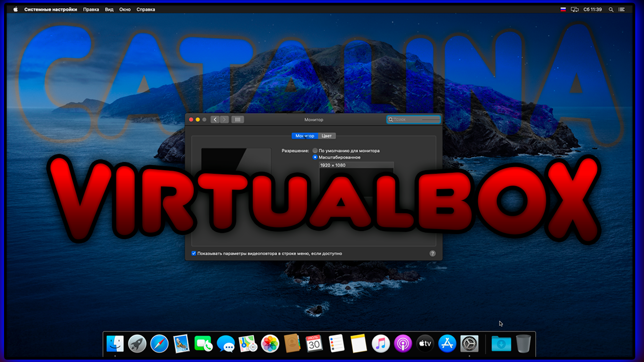Open Calendar showing 30 in dock
Image resolution: width=644 pixels, height=362 pixels.
(314, 344)
